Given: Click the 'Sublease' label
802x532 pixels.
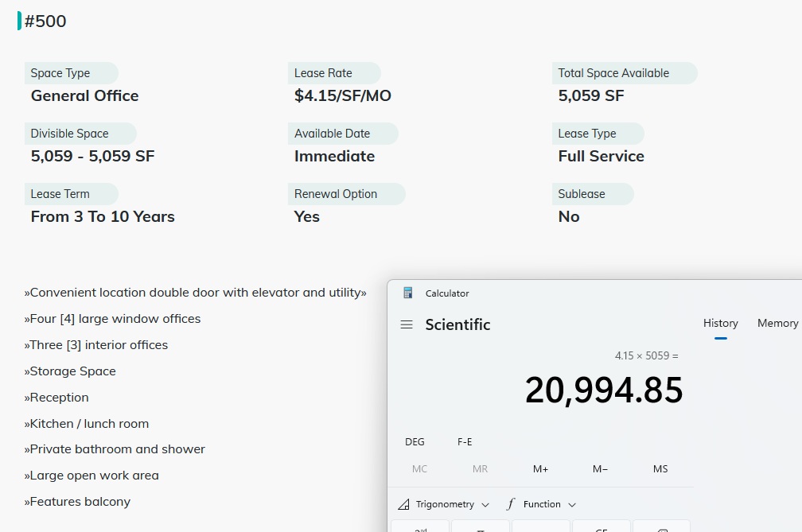Looking at the screenshot, I should click(582, 194).
